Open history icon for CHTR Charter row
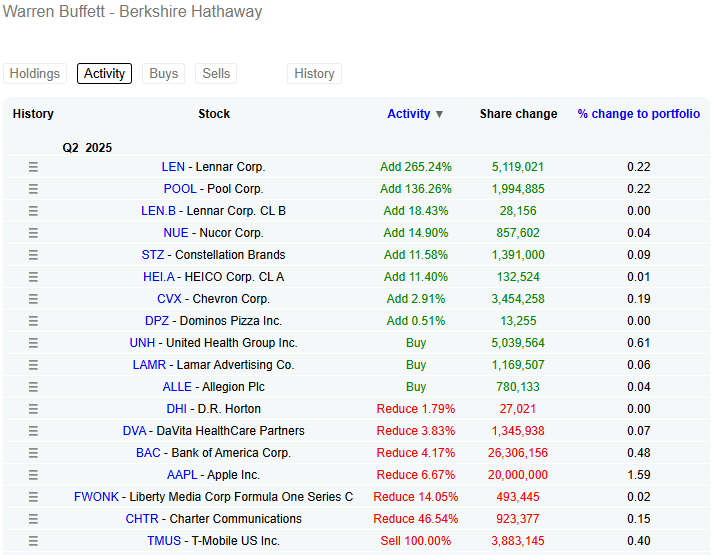 (33, 519)
